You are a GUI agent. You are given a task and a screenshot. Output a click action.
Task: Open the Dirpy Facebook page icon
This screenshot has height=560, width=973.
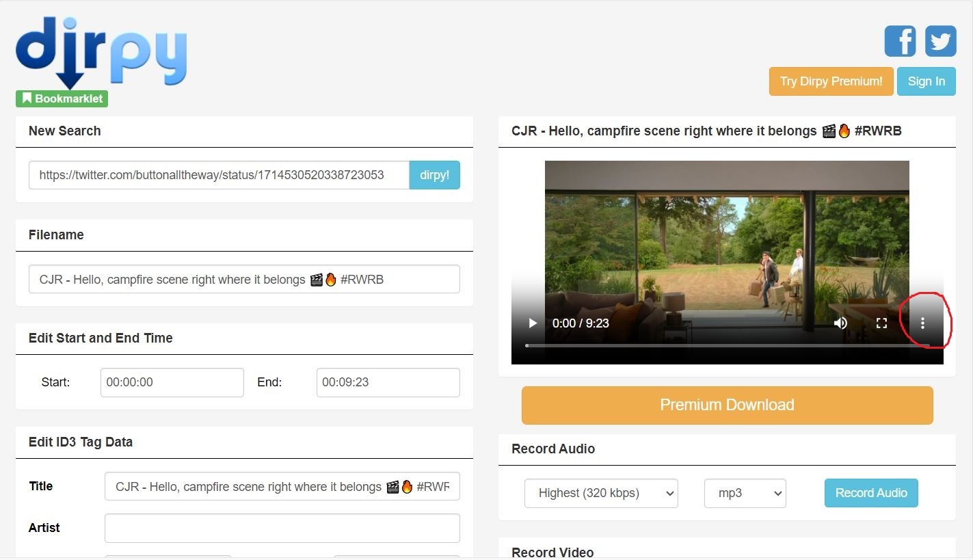(900, 41)
